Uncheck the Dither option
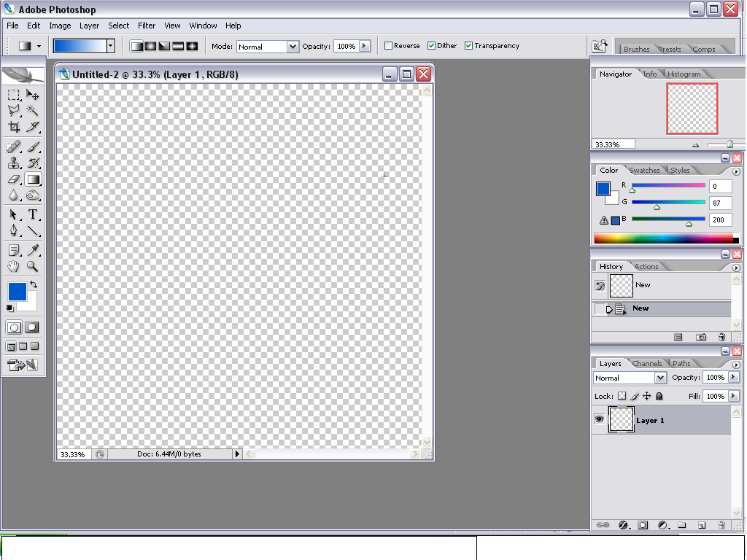Image resolution: width=747 pixels, height=560 pixels. (431, 46)
